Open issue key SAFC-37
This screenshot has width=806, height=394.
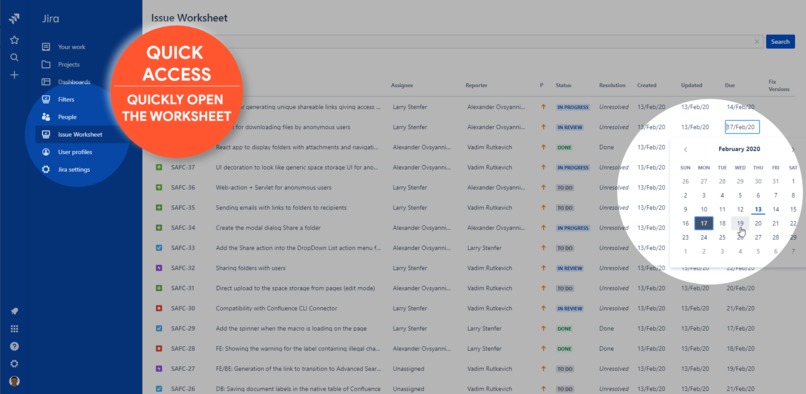point(183,168)
